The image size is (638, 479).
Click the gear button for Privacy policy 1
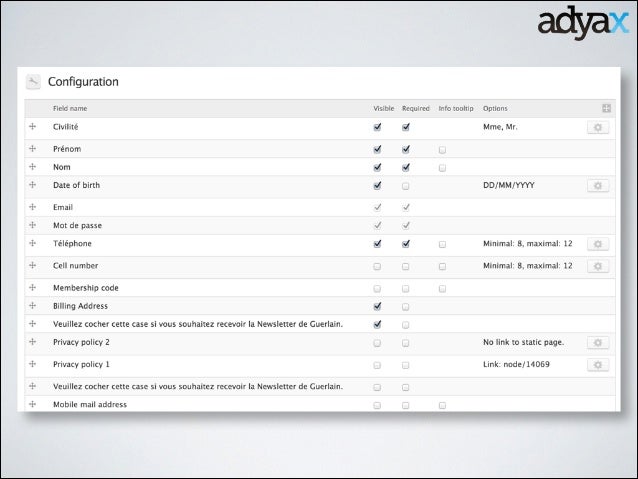tap(598, 365)
